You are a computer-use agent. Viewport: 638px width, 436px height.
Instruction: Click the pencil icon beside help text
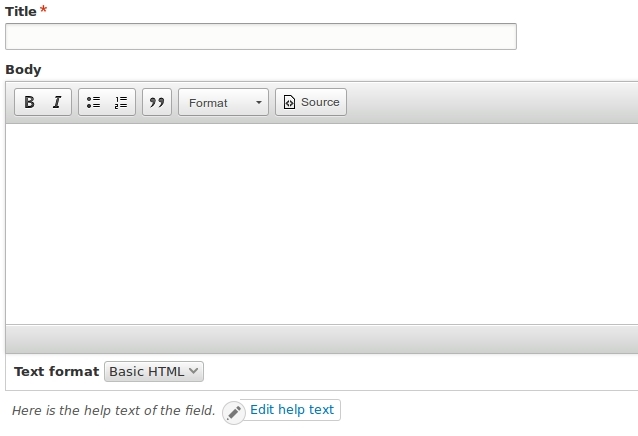(x=234, y=413)
